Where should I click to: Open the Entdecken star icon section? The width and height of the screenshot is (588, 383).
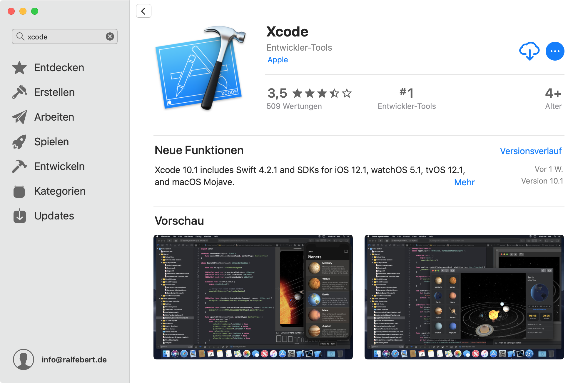click(x=19, y=68)
